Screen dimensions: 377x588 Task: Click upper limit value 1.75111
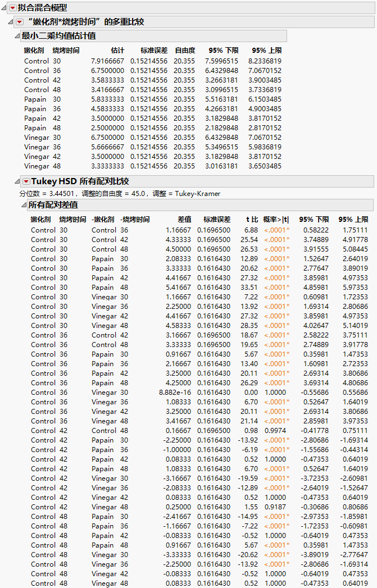[355, 230]
